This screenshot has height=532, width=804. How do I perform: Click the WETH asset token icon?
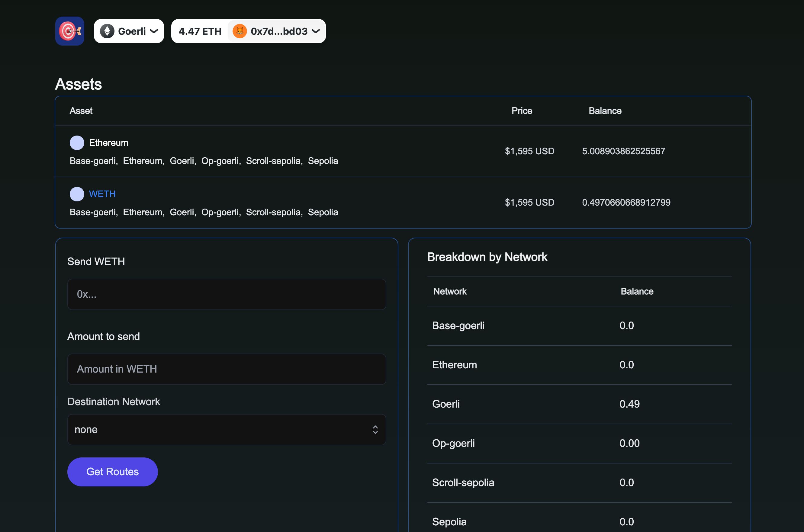click(x=77, y=194)
